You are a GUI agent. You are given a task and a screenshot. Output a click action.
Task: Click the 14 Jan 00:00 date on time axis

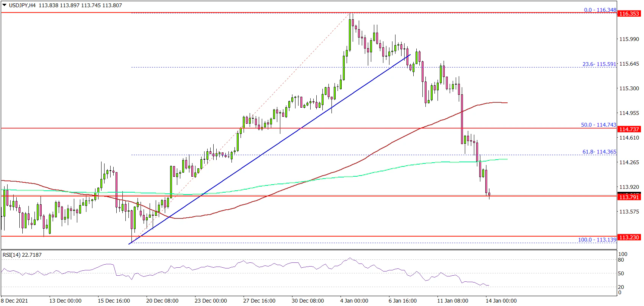point(502,301)
